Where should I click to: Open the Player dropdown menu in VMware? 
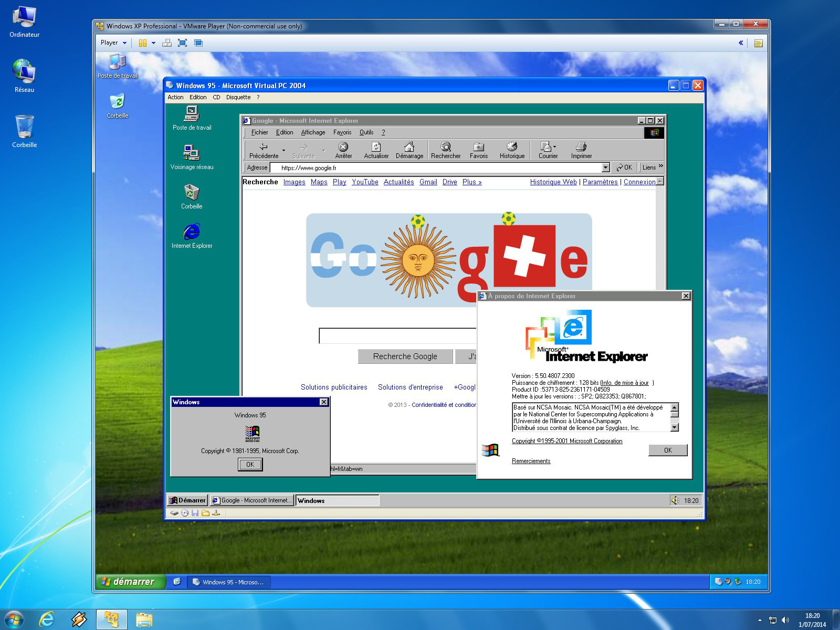click(113, 43)
